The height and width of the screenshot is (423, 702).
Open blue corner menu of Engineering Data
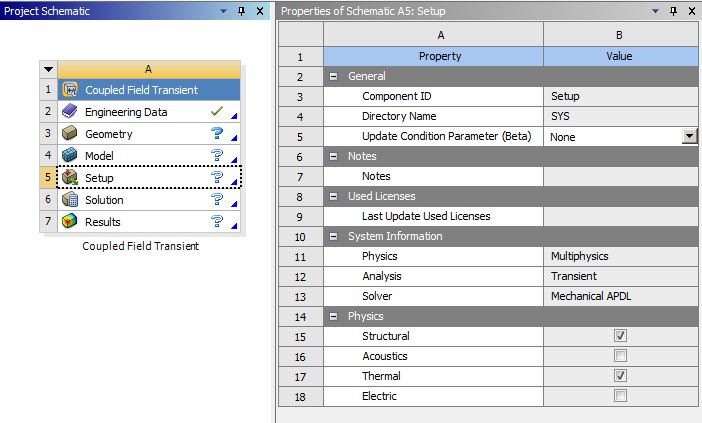coord(234,116)
